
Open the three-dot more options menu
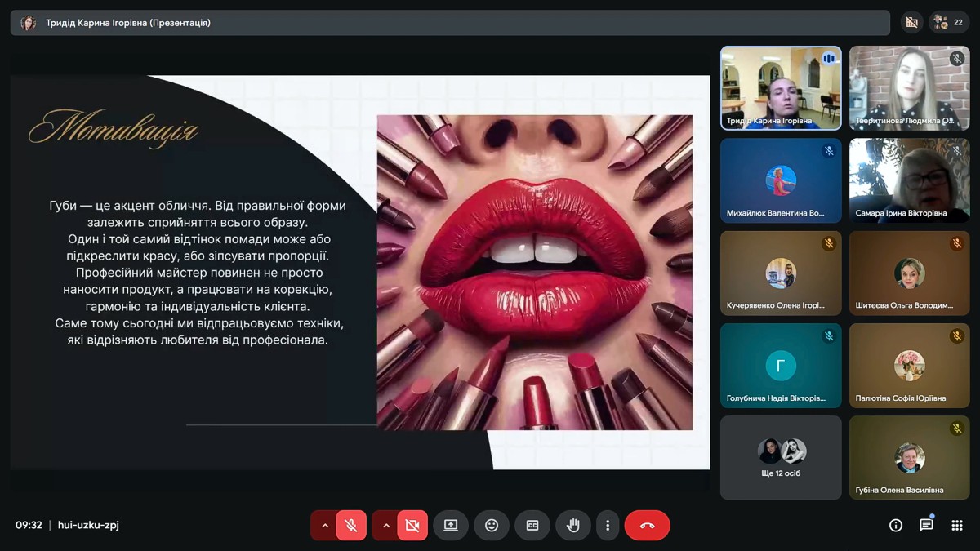click(x=608, y=526)
